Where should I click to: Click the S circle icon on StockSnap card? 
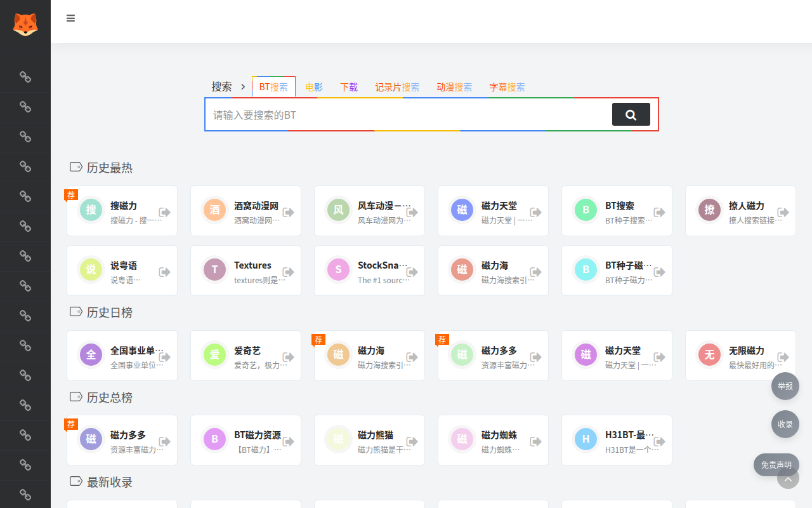pyautogui.click(x=338, y=269)
